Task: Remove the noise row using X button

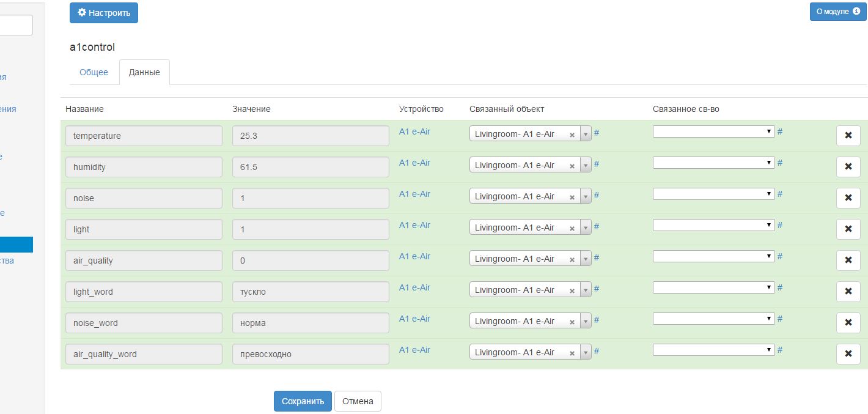Action: 848,198
